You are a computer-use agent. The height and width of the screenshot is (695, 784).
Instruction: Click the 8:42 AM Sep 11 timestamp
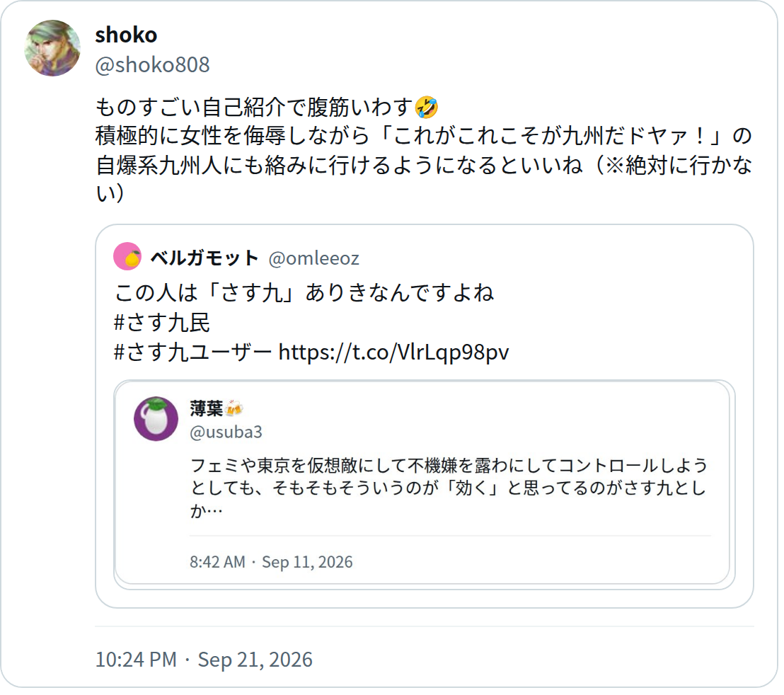[271, 562]
